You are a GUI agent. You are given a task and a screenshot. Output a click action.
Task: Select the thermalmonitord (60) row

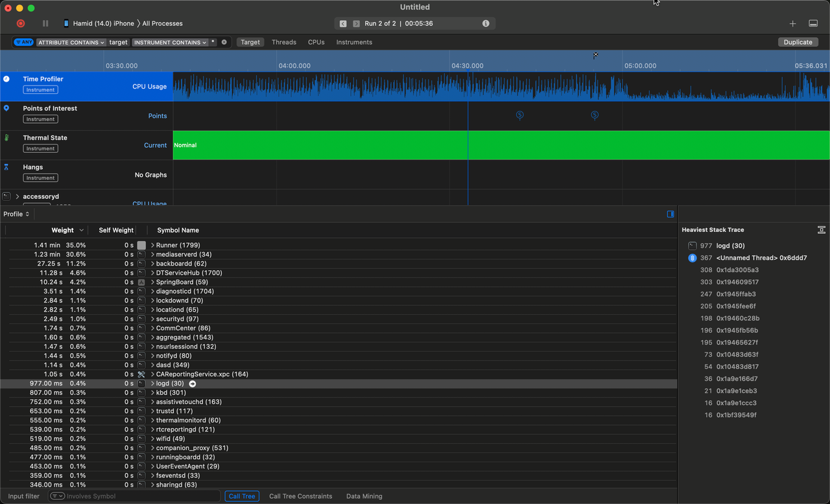tap(338, 420)
